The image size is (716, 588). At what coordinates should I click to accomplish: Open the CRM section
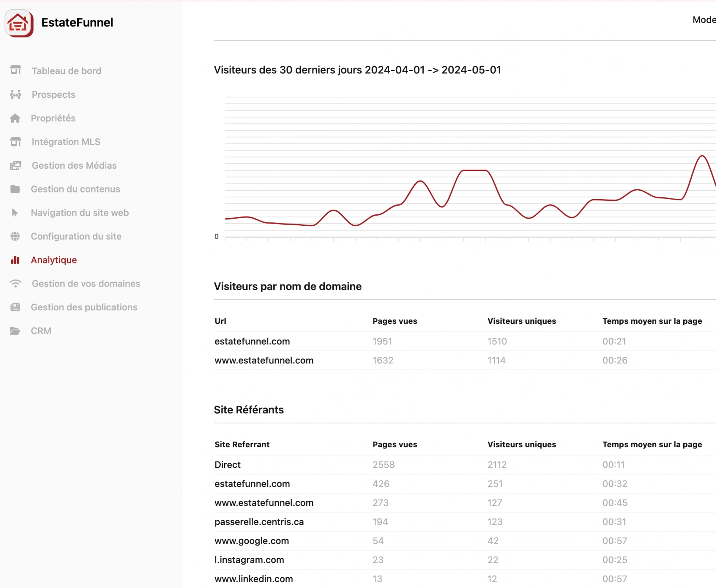point(41,331)
